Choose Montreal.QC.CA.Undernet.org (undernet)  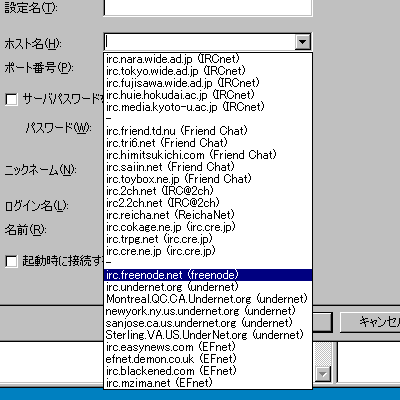tap(208, 299)
